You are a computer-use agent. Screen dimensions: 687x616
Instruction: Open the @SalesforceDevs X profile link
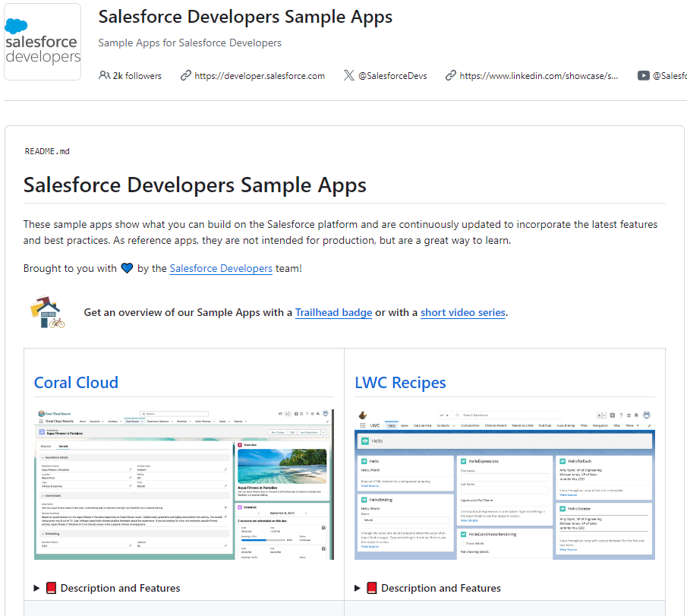pos(392,76)
